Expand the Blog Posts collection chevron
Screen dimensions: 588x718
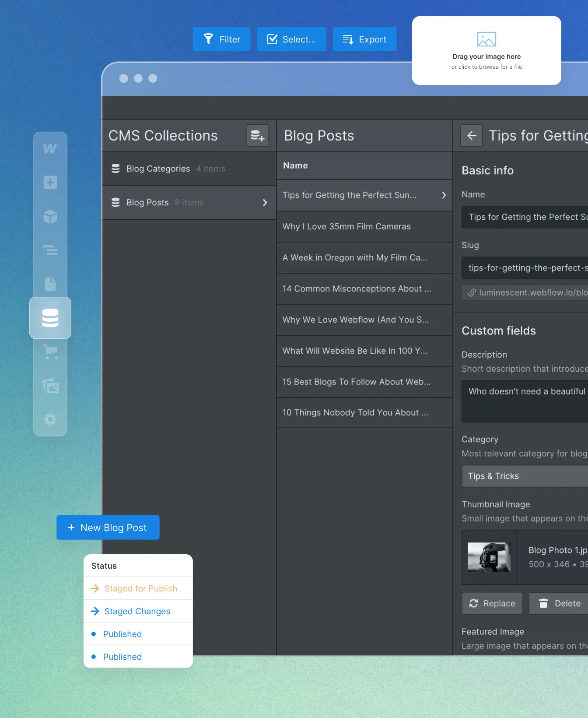point(265,202)
